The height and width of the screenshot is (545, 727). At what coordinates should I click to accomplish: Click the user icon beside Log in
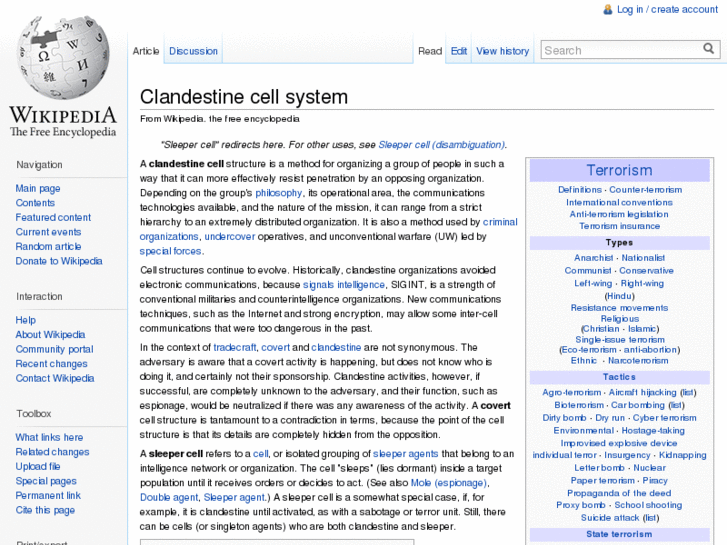[x=607, y=9]
